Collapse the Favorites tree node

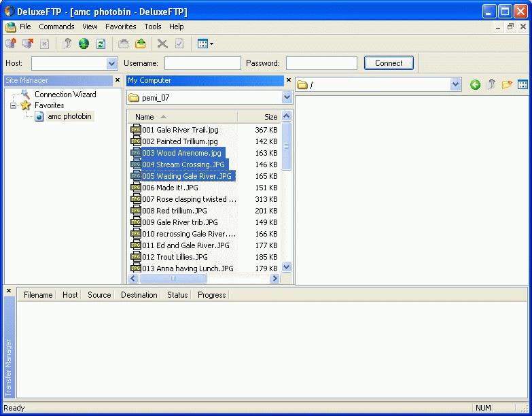(13, 105)
